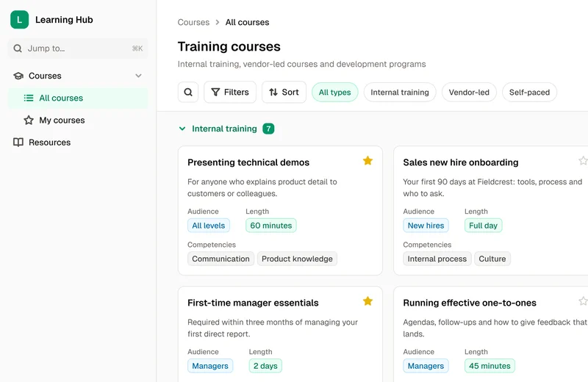This screenshot has height=382, width=588.
Task: Click the Learning Hub title text
Action: 64,20
